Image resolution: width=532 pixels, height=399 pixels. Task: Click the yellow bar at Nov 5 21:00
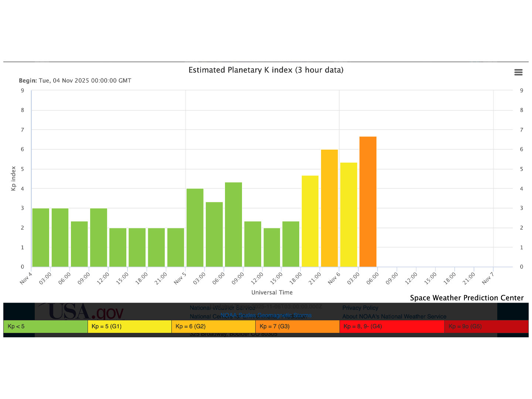click(310, 221)
